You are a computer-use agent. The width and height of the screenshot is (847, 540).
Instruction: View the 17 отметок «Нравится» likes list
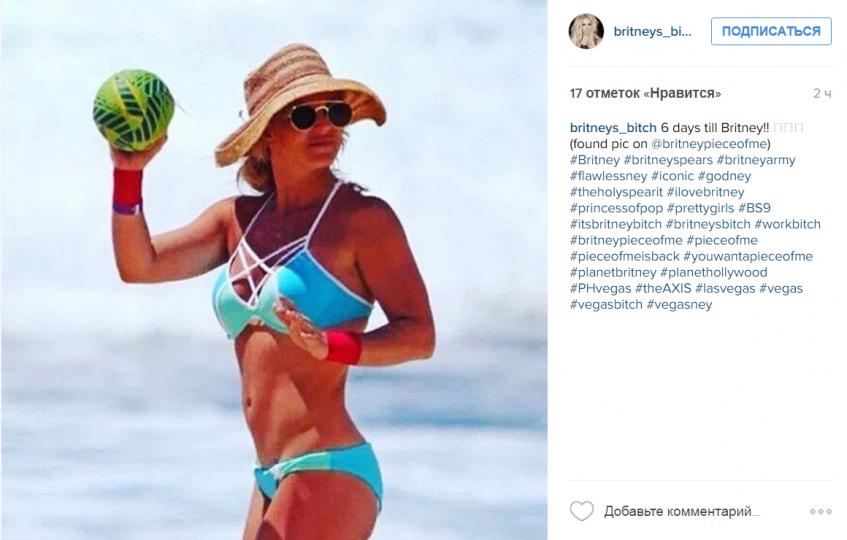point(645,93)
